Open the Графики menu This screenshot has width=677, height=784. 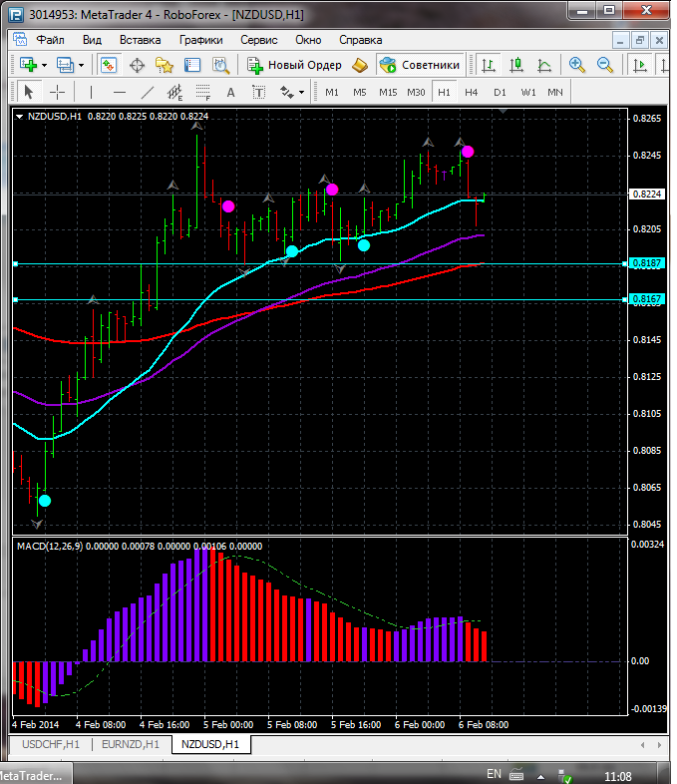[x=200, y=40]
